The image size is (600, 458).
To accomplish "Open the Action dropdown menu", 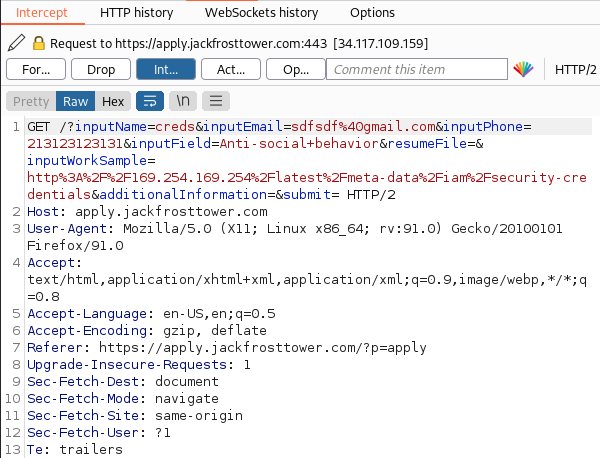I will (231, 70).
